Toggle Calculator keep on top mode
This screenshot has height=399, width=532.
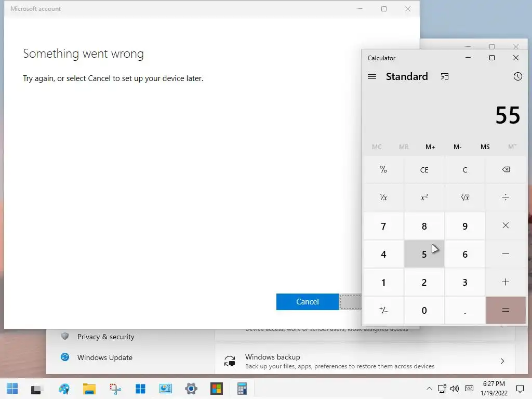pos(445,77)
